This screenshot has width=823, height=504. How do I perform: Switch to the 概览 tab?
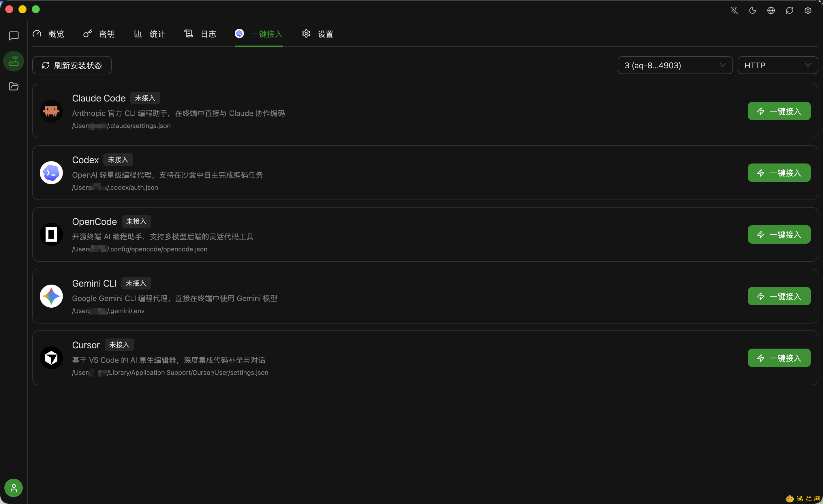[x=48, y=34]
